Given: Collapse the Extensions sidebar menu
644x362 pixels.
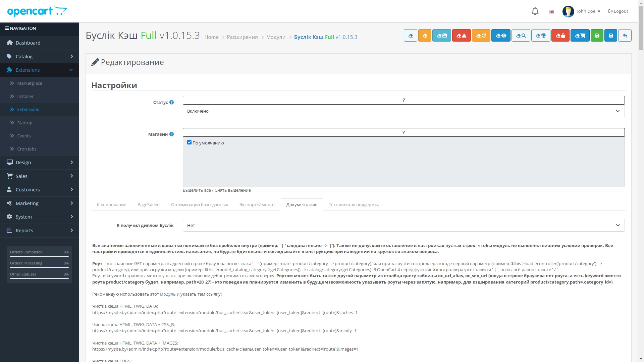Looking at the screenshot, I should pyautogui.click(x=39, y=70).
